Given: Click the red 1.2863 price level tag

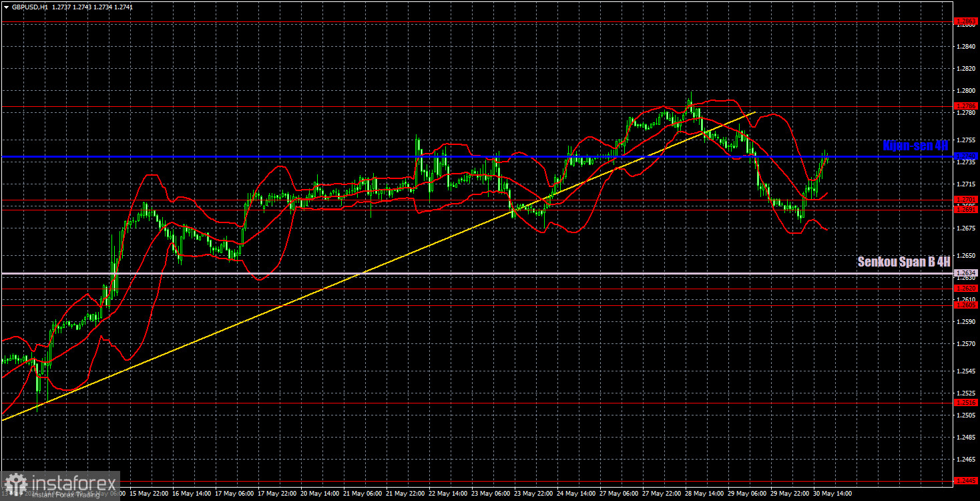Looking at the screenshot, I should 966,21.
